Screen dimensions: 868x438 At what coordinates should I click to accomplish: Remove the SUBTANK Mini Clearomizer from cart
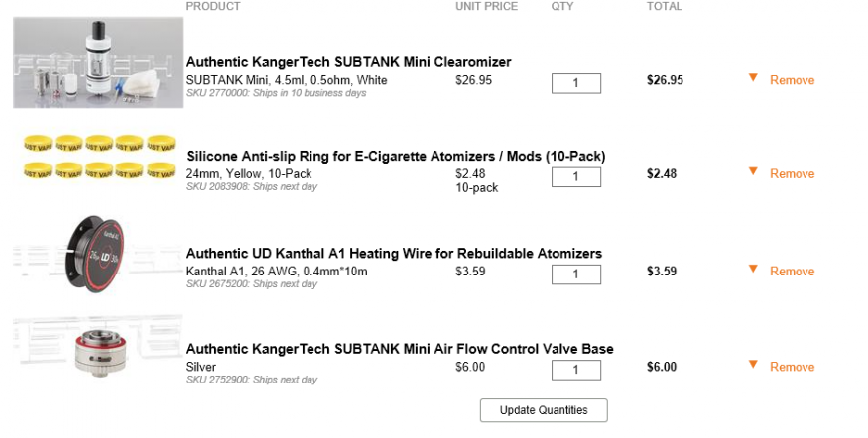pos(792,80)
